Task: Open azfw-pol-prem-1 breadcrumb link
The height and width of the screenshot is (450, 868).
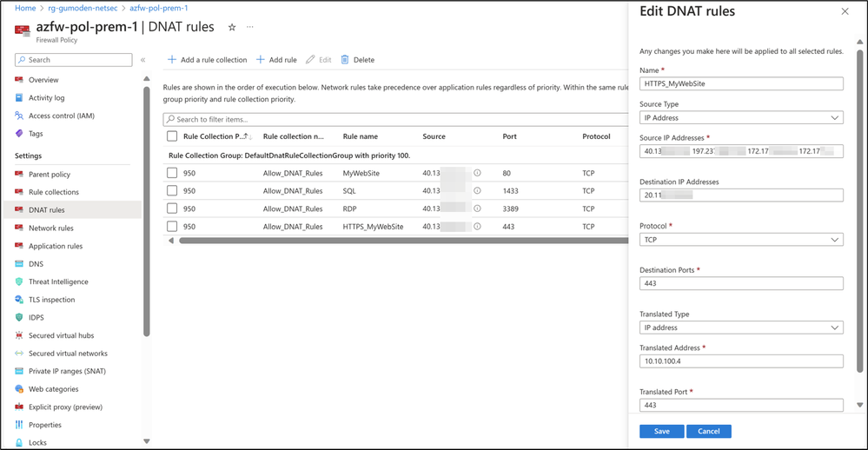Action: [159, 9]
